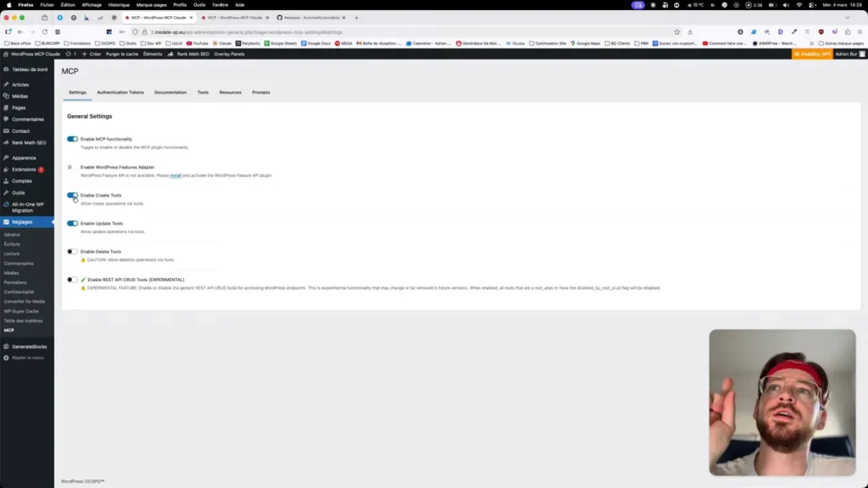Open Extensions plugin icon in the sidebar

7,169
